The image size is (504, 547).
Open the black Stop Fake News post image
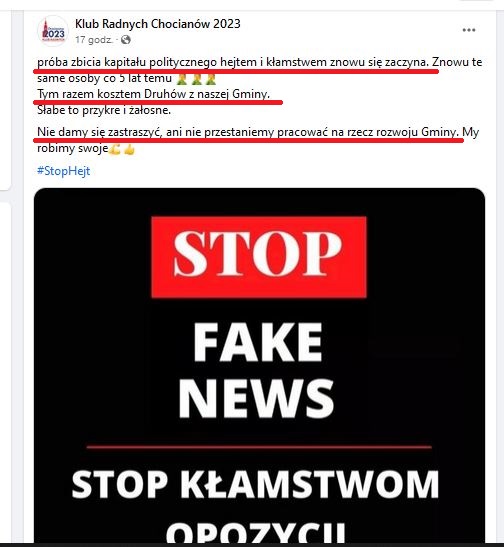click(x=259, y=365)
